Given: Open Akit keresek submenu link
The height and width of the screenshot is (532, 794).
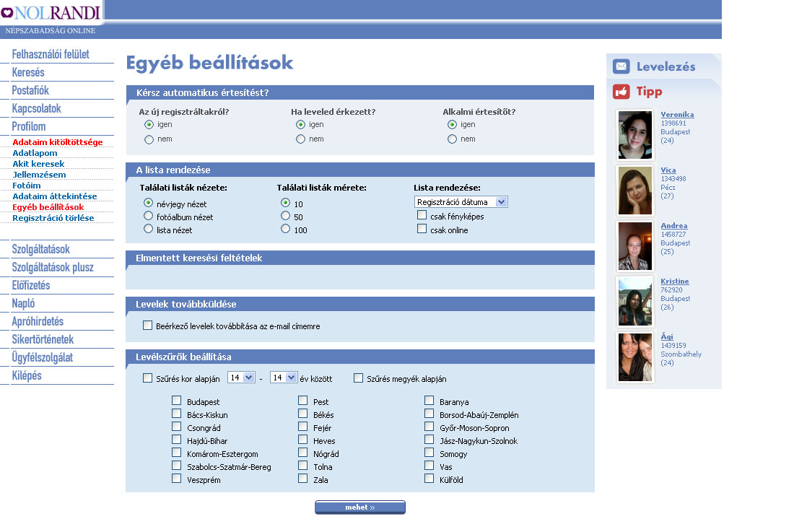Looking at the screenshot, I should pos(38,164).
